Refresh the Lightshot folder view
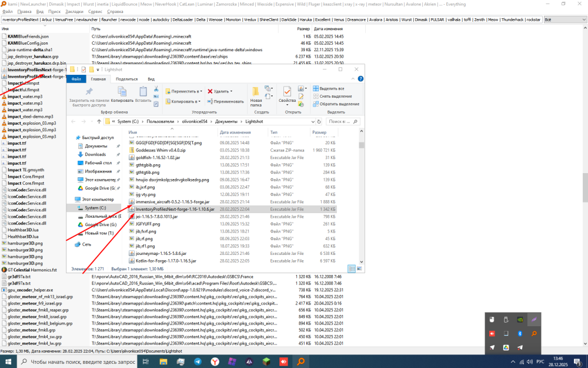 [319, 121]
